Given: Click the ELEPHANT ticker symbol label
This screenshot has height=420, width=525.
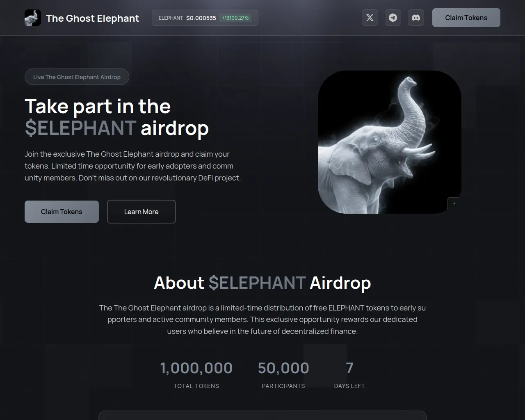Looking at the screenshot, I should (171, 18).
